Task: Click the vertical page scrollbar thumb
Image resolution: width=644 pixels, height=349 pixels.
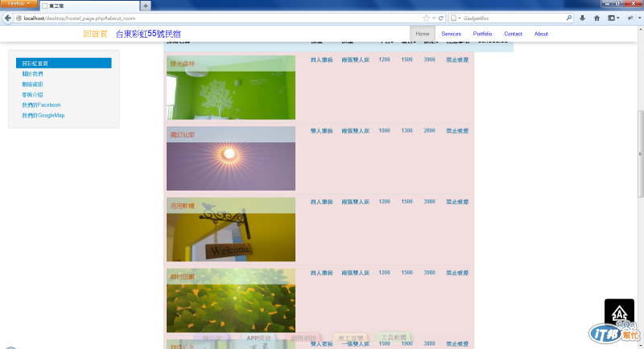Action: (x=640, y=154)
